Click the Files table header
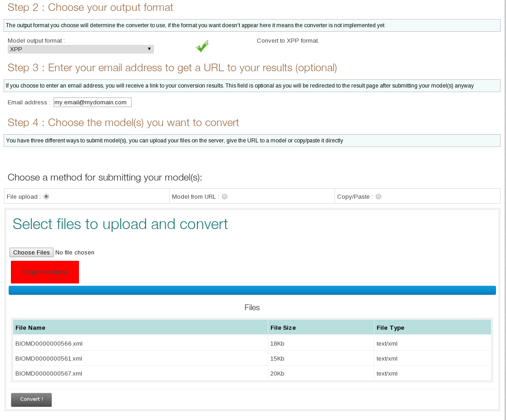 (252, 308)
